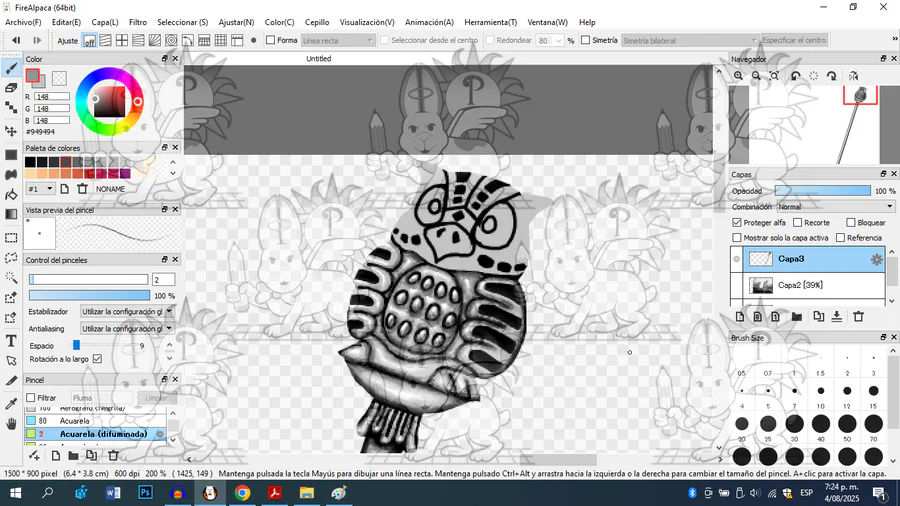Select the Text tool

11,341
